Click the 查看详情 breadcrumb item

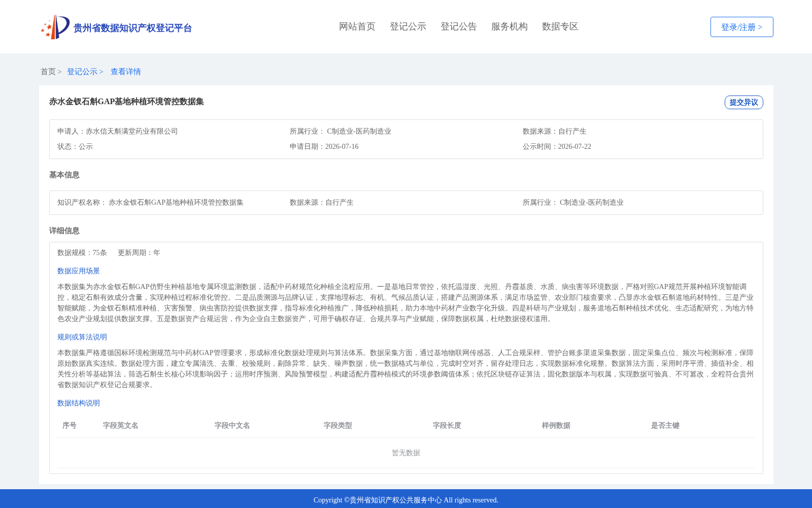point(126,72)
